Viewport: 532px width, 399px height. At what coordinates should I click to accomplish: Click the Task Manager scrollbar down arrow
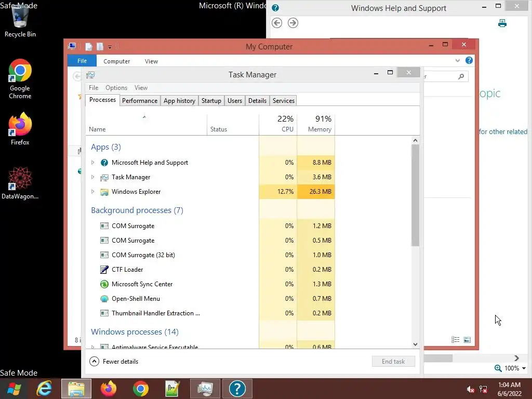415,344
